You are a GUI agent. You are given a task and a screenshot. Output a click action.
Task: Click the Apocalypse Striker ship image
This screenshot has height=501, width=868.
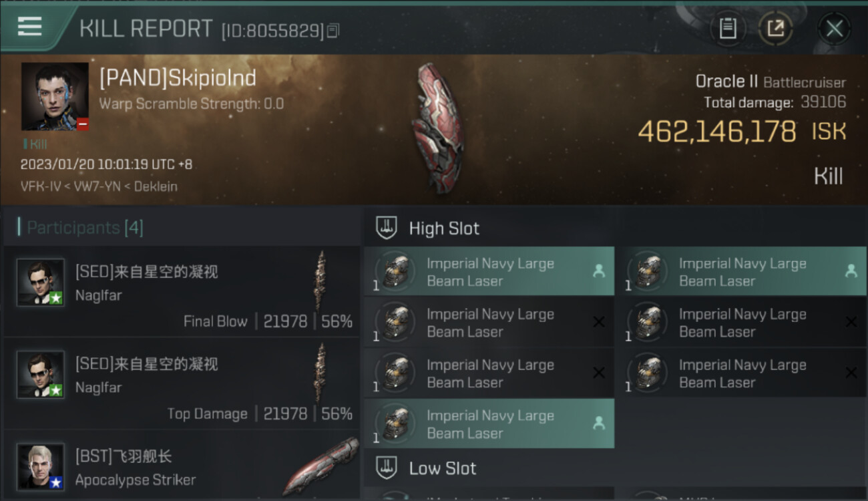coord(320,466)
